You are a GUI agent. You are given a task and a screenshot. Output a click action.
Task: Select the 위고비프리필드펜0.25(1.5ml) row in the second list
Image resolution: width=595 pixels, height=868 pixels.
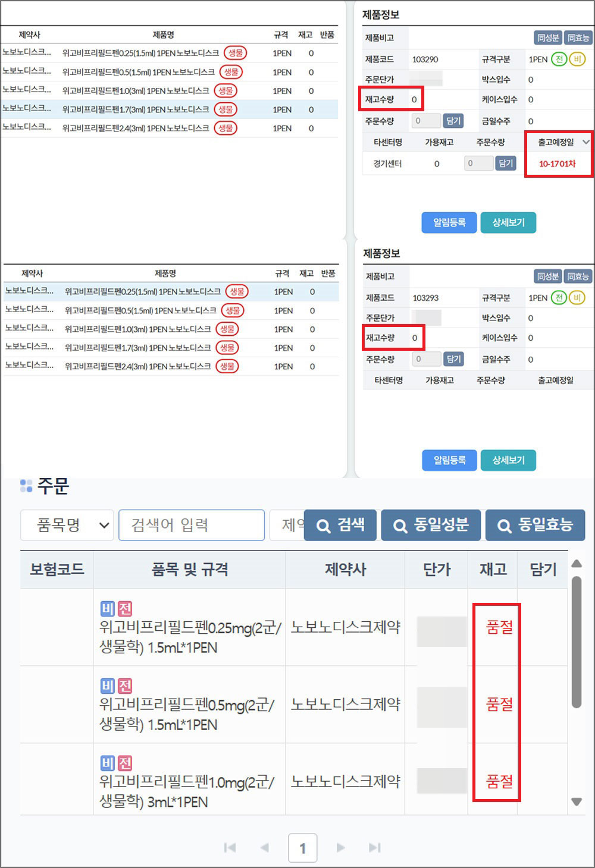pyautogui.click(x=171, y=291)
